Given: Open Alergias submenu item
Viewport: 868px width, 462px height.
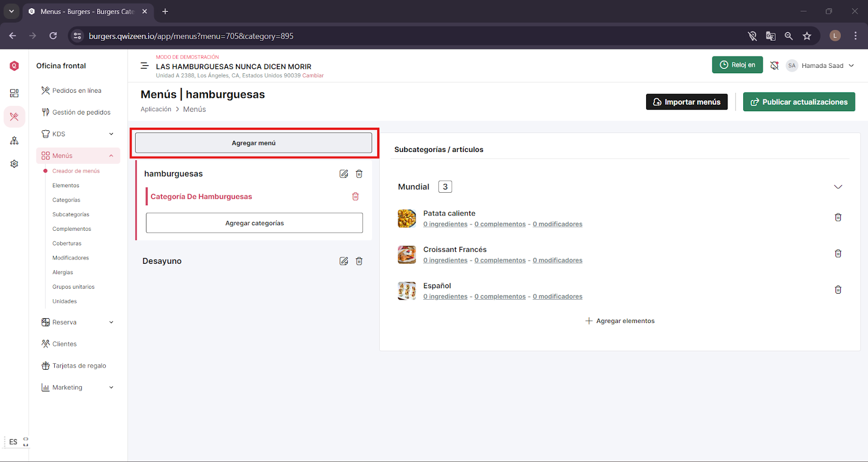Looking at the screenshot, I should point(62,273).
